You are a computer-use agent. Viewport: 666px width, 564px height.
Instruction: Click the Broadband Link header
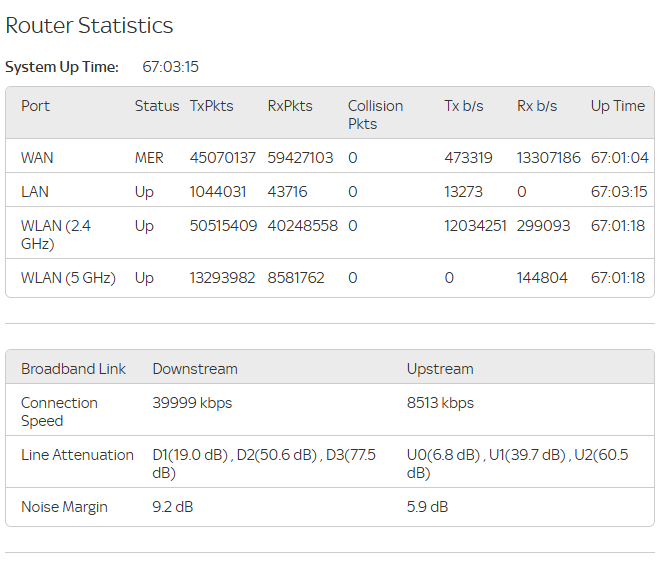[x=73, y=369]
